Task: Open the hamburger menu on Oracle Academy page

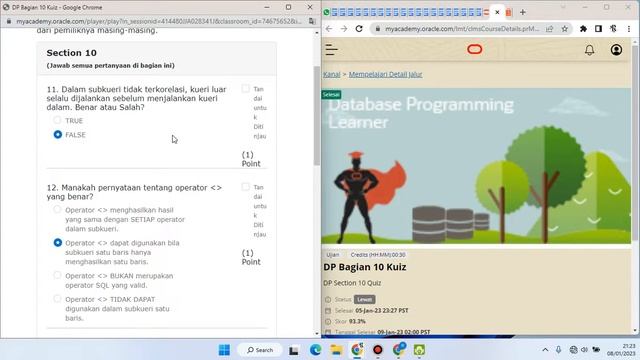Action: [x=331, y=50]
